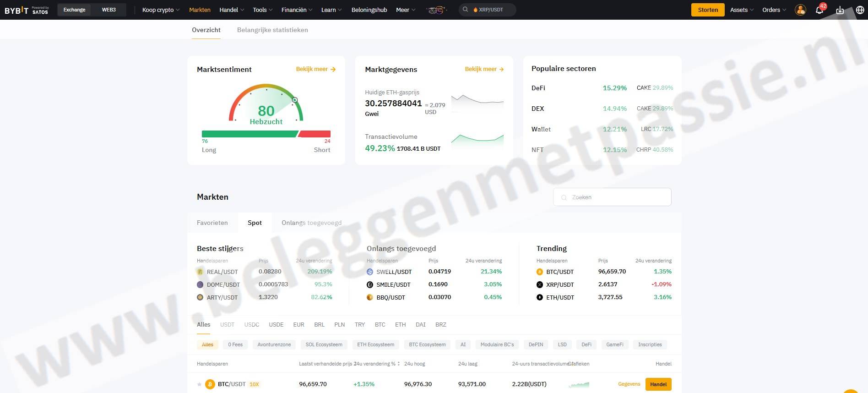This screenshot has height=393, width=868.
Task: Open the Assets dropdown menu
Action: coord(742,10)
